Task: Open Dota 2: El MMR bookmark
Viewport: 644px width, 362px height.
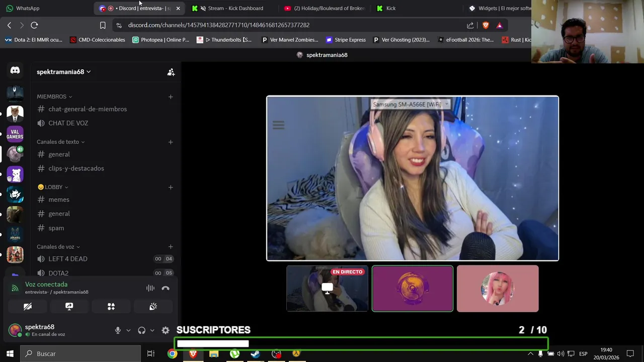Action: pos(34,40)
